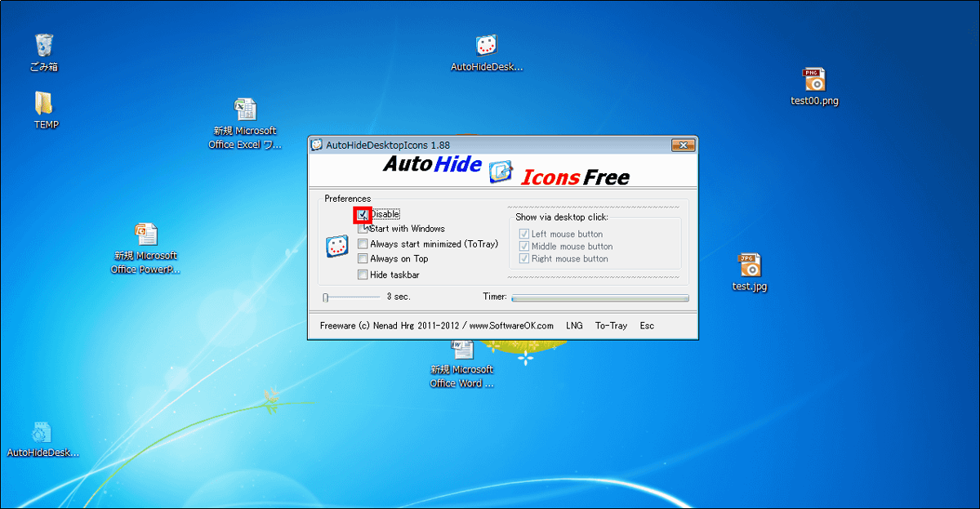The image size is (980, 509).
Task: Close the AutoHideDesktopIcons window
Action: [x=683, y=145]
